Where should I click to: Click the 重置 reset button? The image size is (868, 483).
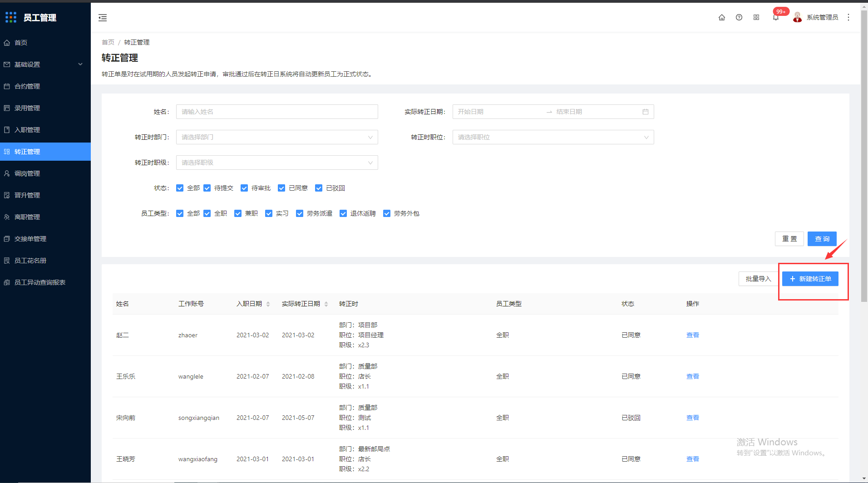[x=789, y=239]
